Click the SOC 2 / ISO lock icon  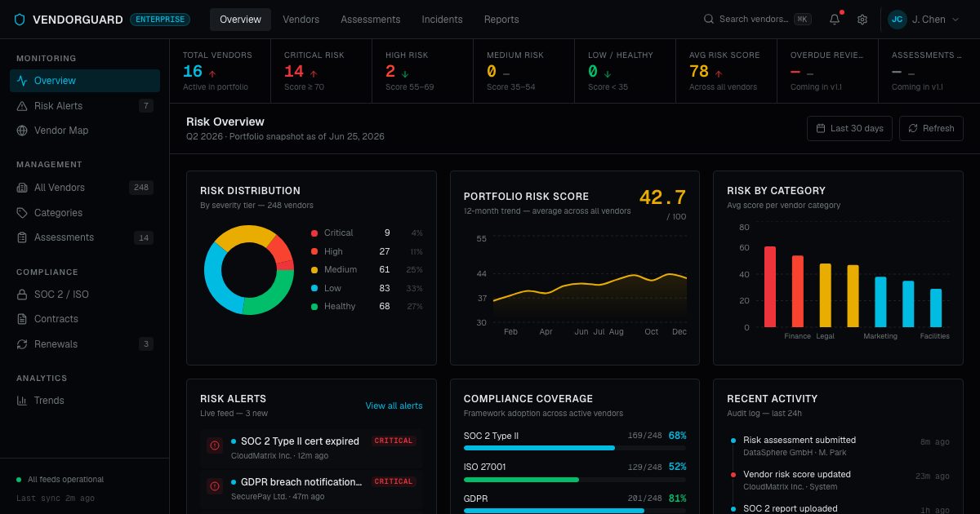22,295
